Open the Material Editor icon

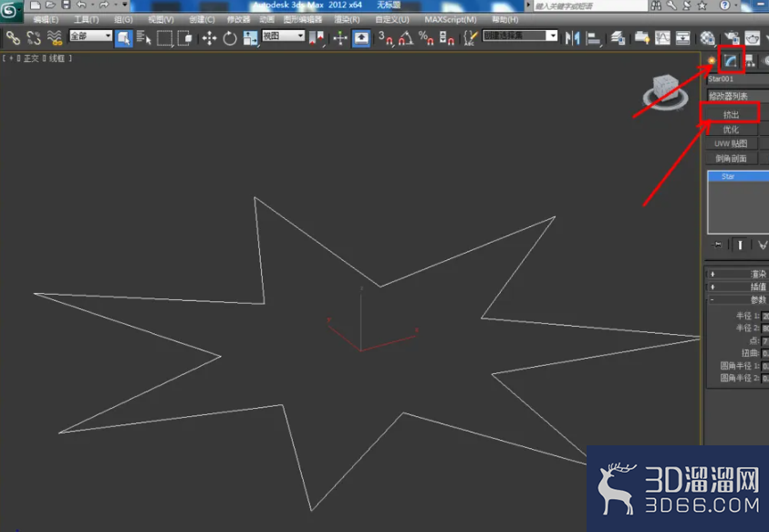[x=707, y=37]
